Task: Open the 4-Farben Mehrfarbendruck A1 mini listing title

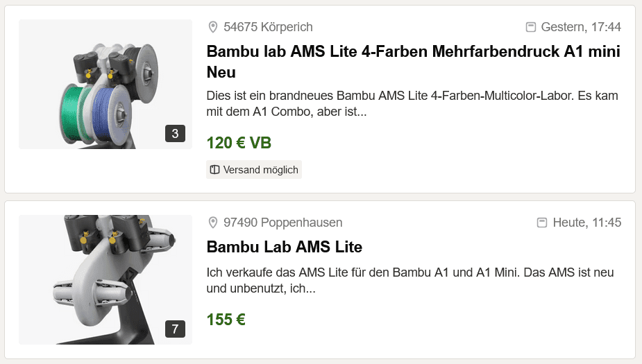Action: pyautogui.click(x=413, y=62)
